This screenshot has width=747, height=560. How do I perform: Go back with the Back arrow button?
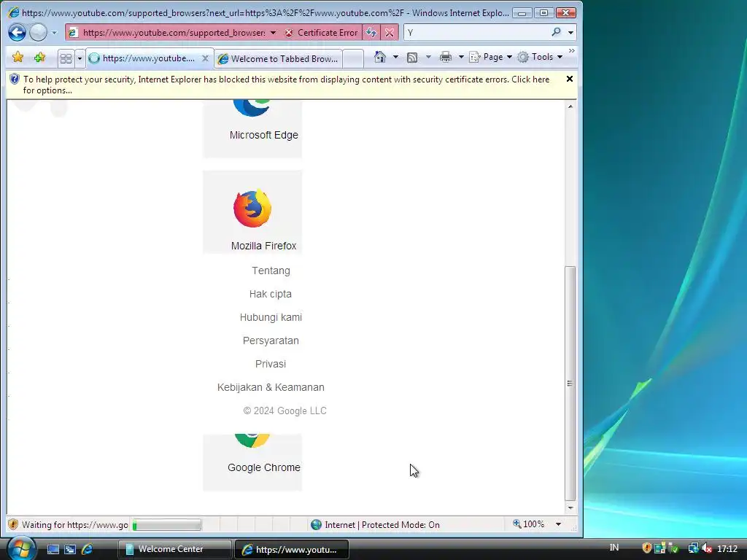[x=18, y=32]
